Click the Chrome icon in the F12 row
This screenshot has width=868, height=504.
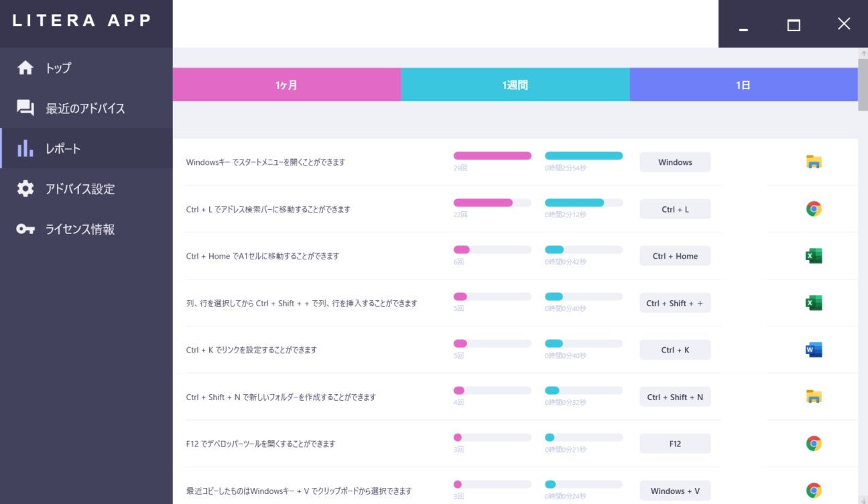pos(813,444)
